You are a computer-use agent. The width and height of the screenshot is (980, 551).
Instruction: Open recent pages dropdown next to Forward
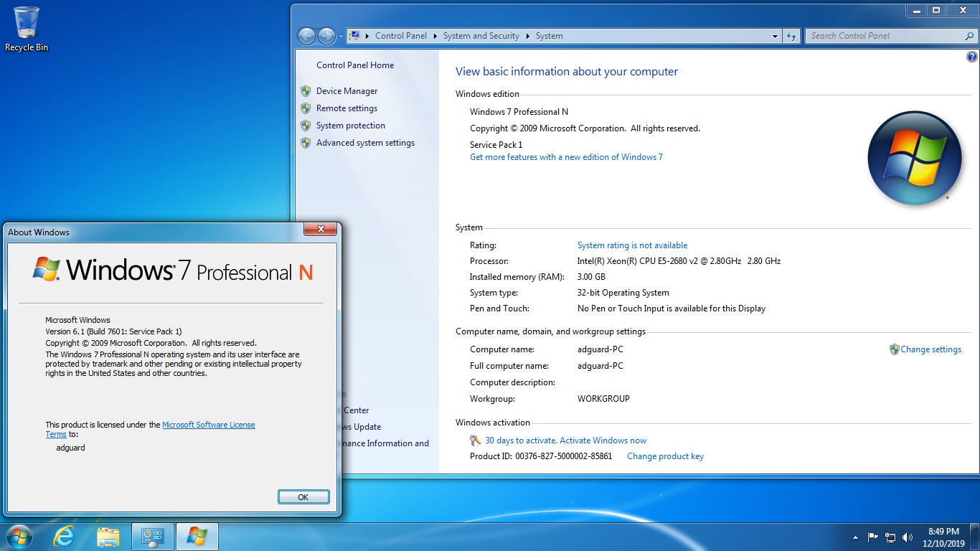point(341,37)
